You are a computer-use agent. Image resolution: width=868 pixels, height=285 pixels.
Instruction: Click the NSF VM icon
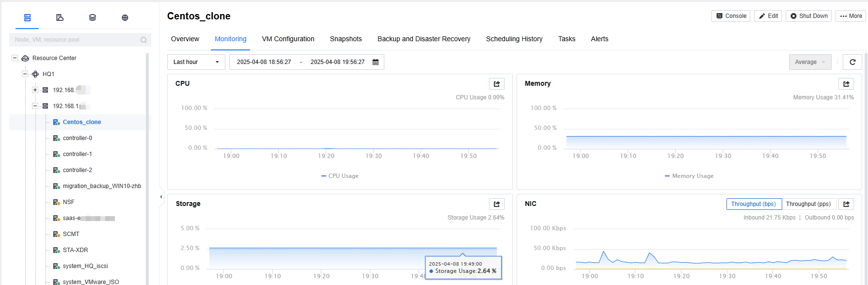pos(56,202)
